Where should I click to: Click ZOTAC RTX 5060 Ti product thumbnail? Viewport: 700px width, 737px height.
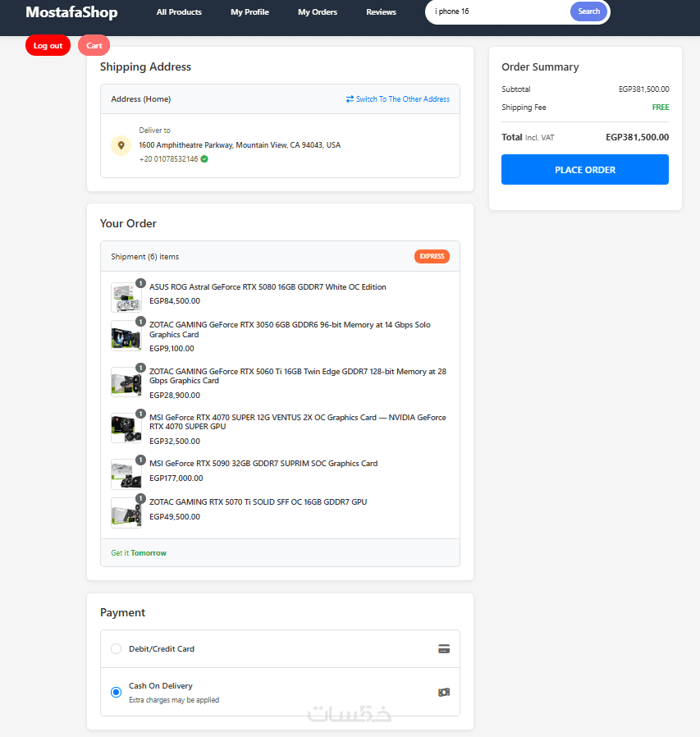click(x=126, y=382)
